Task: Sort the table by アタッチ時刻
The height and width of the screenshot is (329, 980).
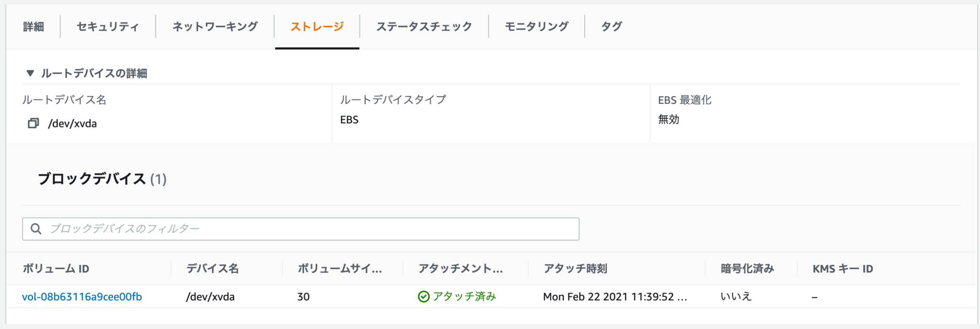Action: coord(576,269)
